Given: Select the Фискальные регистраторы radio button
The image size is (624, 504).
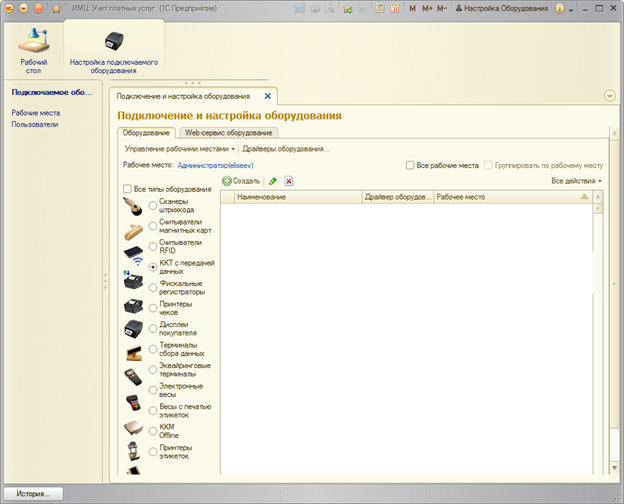Looking at the screenshot, I should point(153,288).
